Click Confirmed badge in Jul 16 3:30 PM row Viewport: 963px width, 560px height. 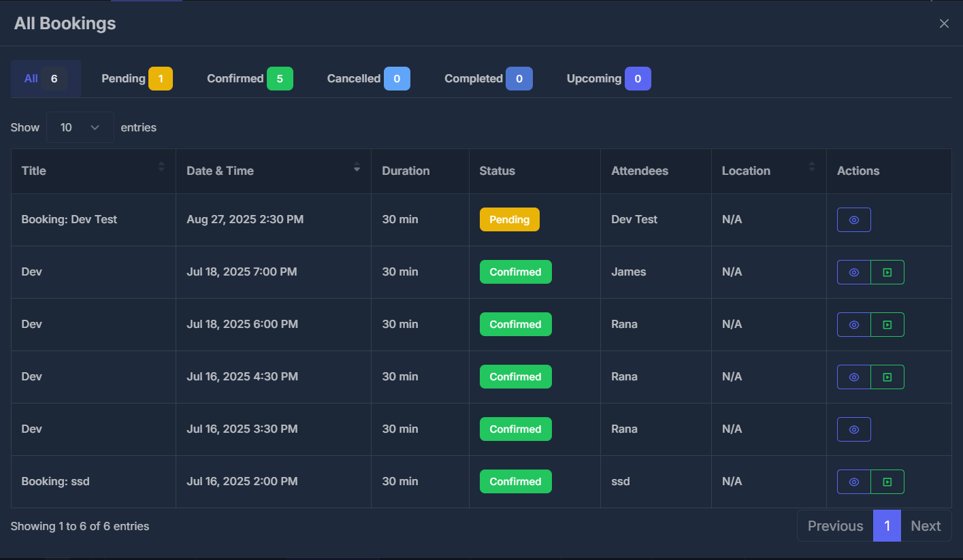tap(515, 429)
